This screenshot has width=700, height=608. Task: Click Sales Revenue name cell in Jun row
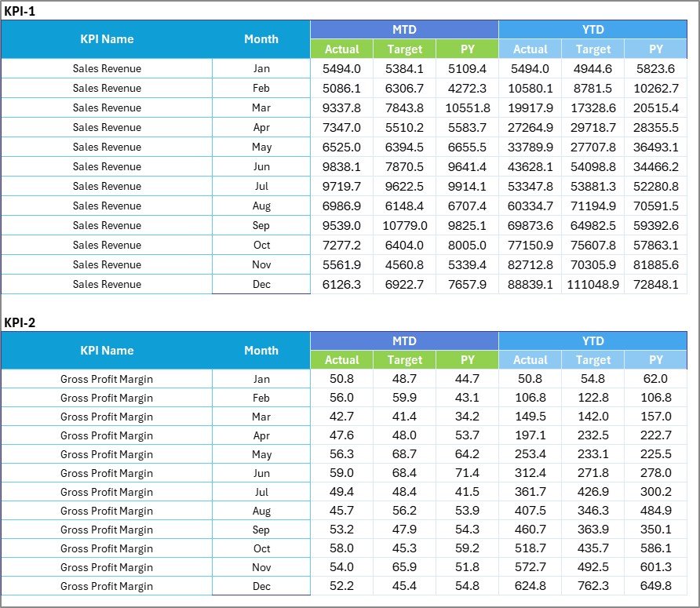[107, 166]
